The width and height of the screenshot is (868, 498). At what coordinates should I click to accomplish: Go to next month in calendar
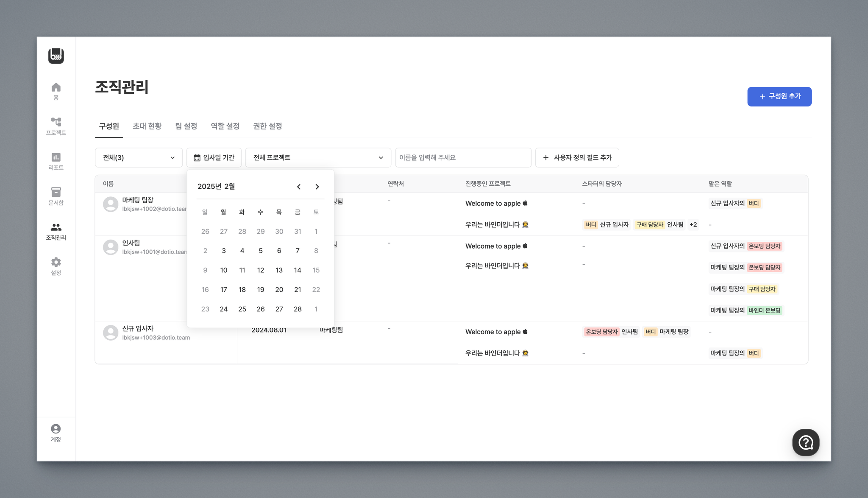click(x=317, y=187)
